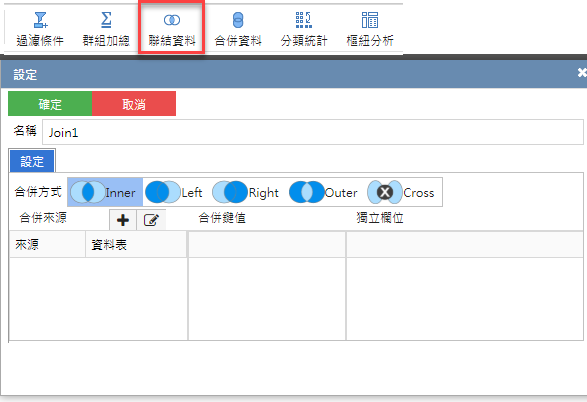The height and width of the screenshot is (402, 587).
Task: Choose the Right join type
Action: point(246,192)
